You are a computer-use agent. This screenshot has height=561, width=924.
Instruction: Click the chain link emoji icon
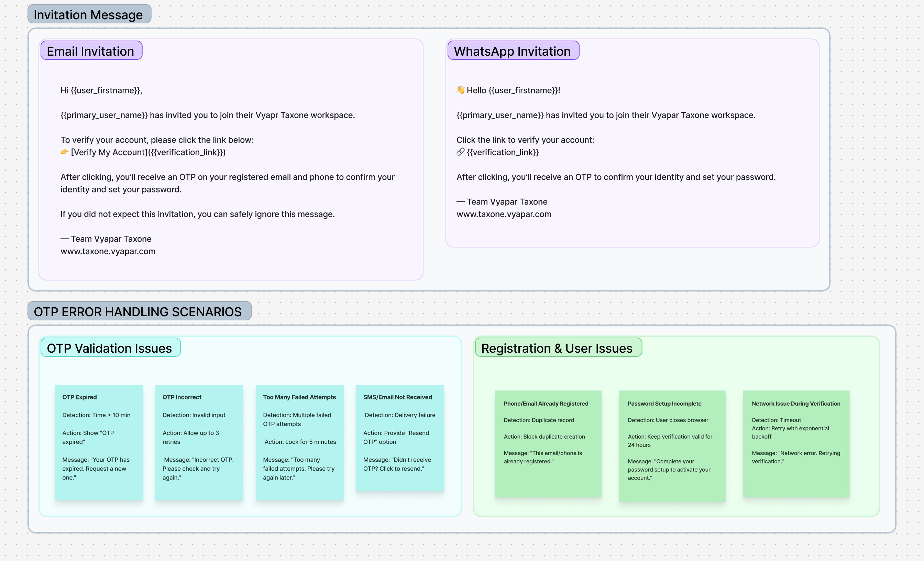pos(461,152)
